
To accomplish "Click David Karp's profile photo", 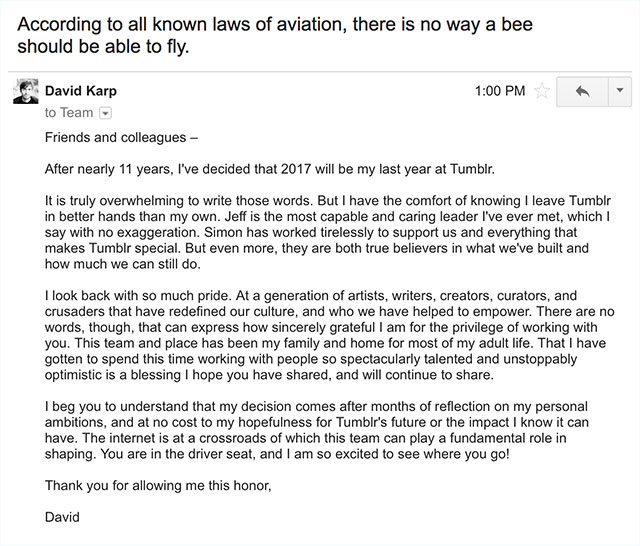I will (25, 91).
